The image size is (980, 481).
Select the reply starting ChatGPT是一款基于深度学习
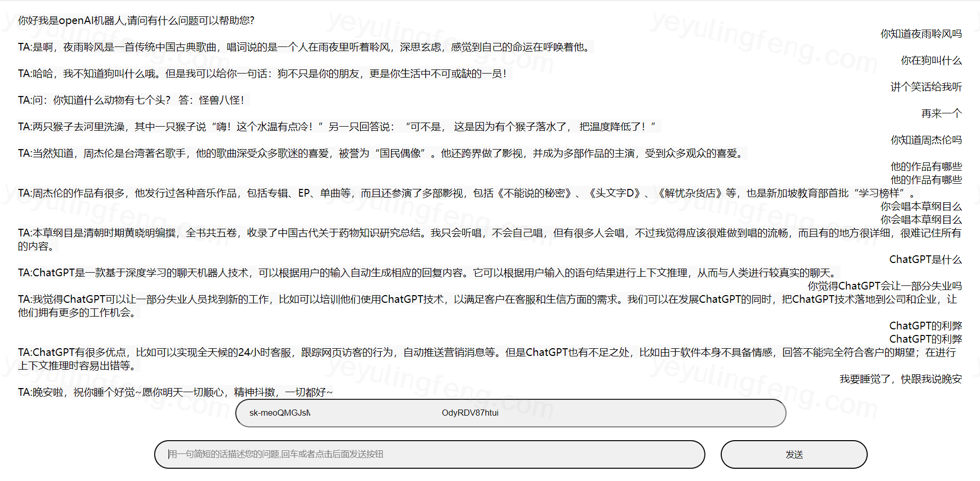pyautogui.click(x=429, y=273)
